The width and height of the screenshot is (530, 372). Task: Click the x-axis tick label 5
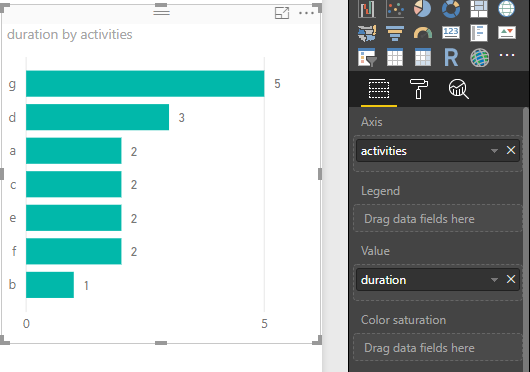tap(264, 323)
